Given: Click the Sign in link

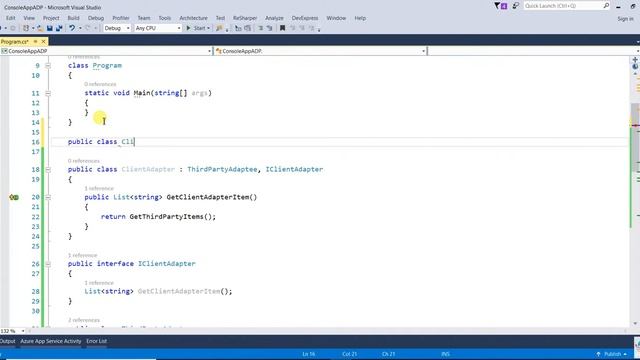Looking at the screenshot, I should point(625,19).
